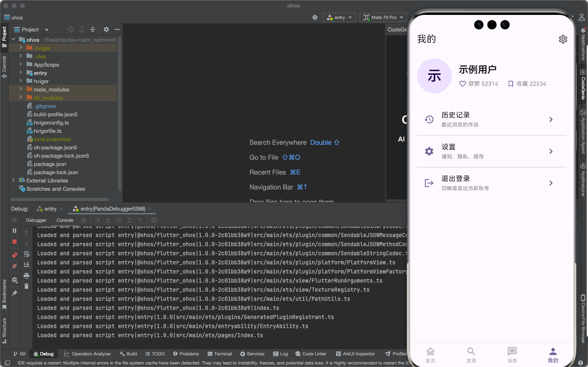The height and width of the screenshot is (367, 588).
Task: Open the entry run configuration dropdown
Action: [x=339, y=17]
